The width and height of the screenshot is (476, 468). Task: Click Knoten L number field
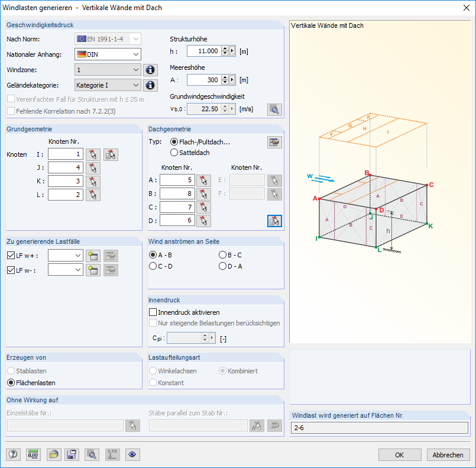point(66,195)
